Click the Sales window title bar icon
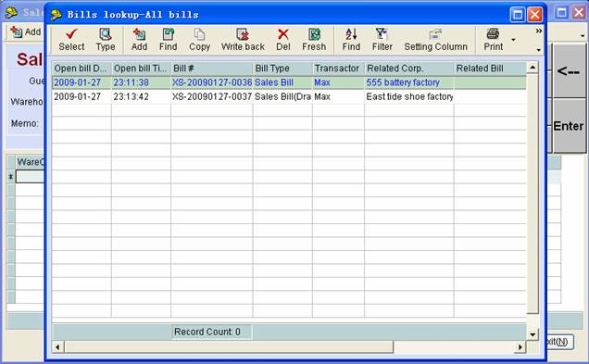 pos(12,12)
